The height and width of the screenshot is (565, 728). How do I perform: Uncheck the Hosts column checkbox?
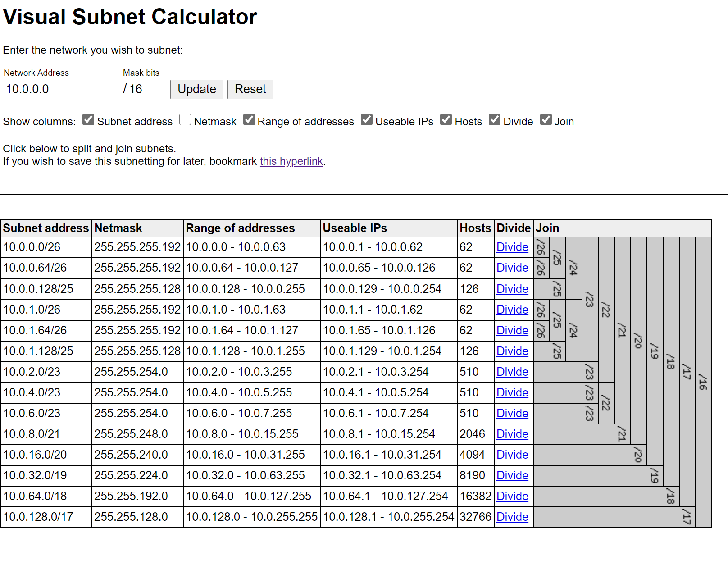click(x=446, y=120)
